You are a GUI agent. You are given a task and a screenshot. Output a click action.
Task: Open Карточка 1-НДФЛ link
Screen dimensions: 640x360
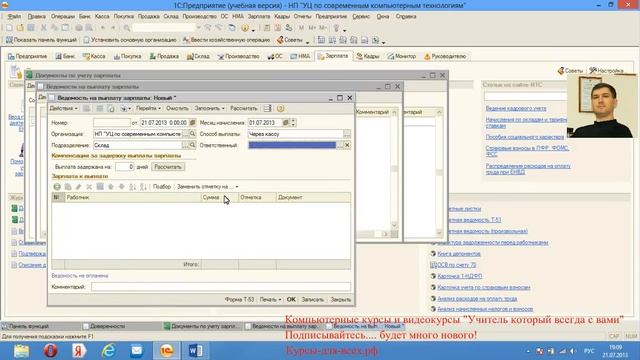point(460,276)
